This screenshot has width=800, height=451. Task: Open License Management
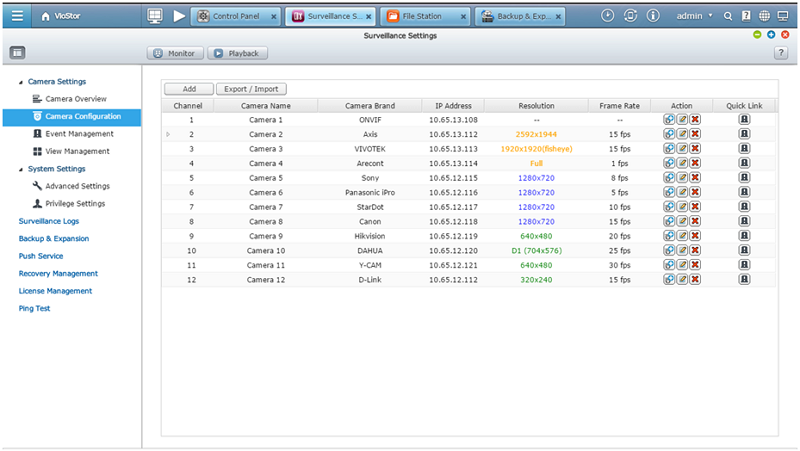pos(55,291)
